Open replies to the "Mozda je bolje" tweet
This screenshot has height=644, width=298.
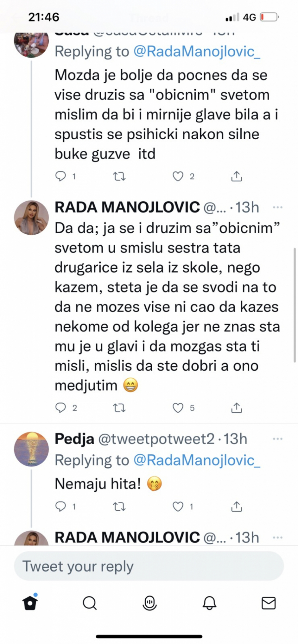(61, 176)
